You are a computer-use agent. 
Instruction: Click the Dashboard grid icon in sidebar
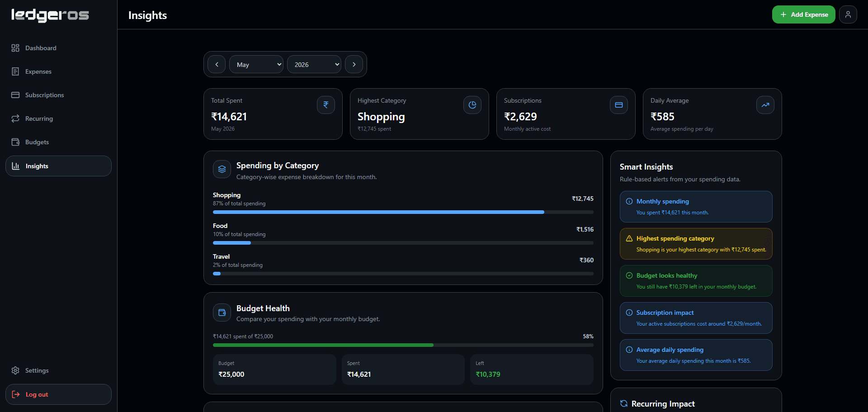(x=15, y=48)
